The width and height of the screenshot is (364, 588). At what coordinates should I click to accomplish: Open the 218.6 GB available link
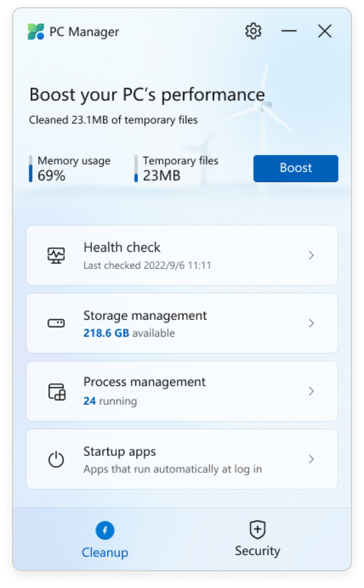point(129,333)
